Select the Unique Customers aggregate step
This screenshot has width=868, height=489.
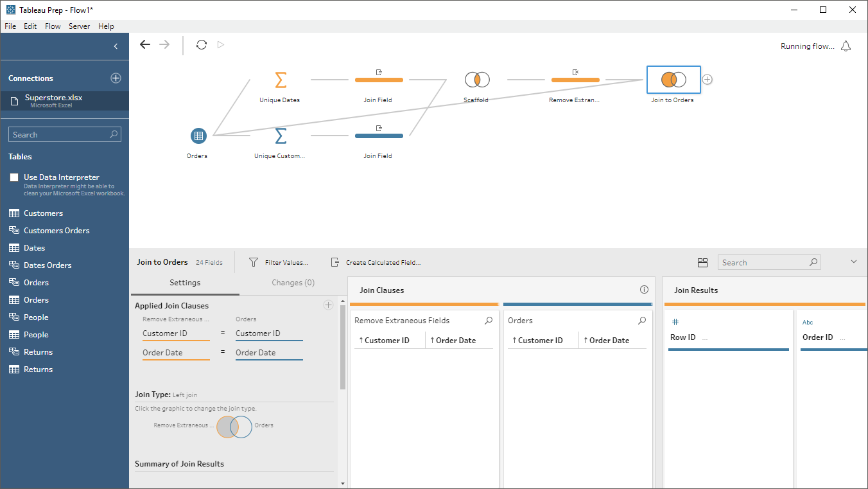click(x=280, y=136)
